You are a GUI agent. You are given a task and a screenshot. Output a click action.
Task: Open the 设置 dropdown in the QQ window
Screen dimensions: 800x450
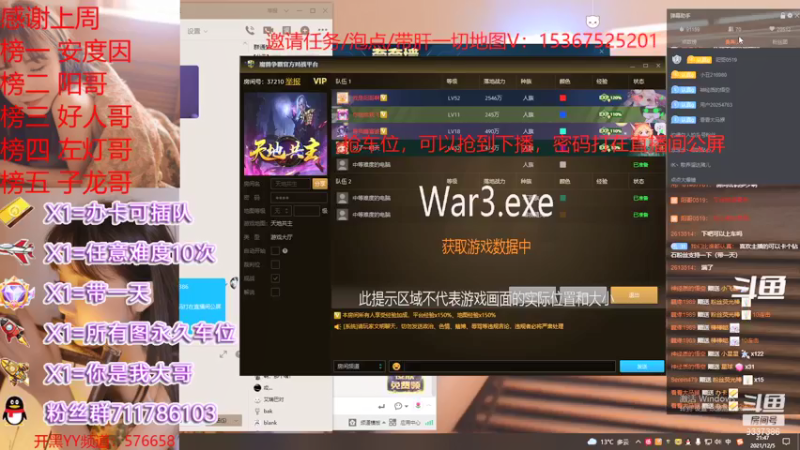pyautogui.click(x=197, y=31)
